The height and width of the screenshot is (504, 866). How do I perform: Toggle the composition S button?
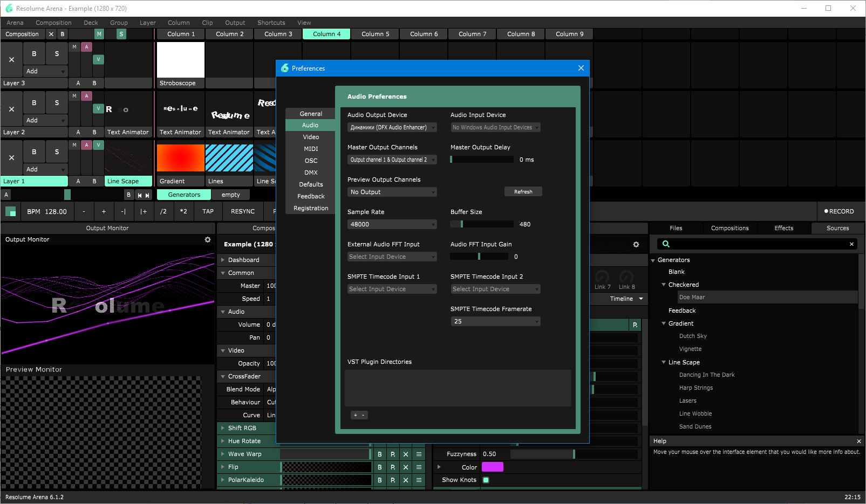(x=121, y=34)
